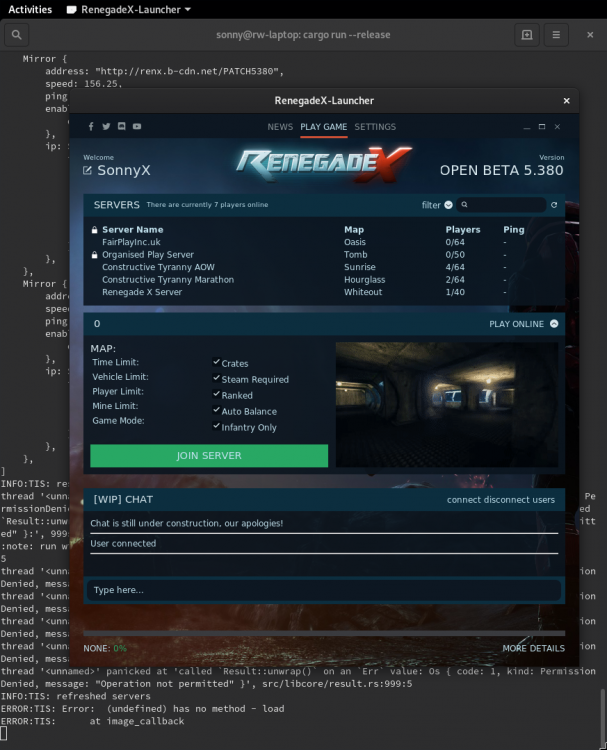607x750 pixels.
Task: Click the lock icon in server header row
Action: coord(94,230)
